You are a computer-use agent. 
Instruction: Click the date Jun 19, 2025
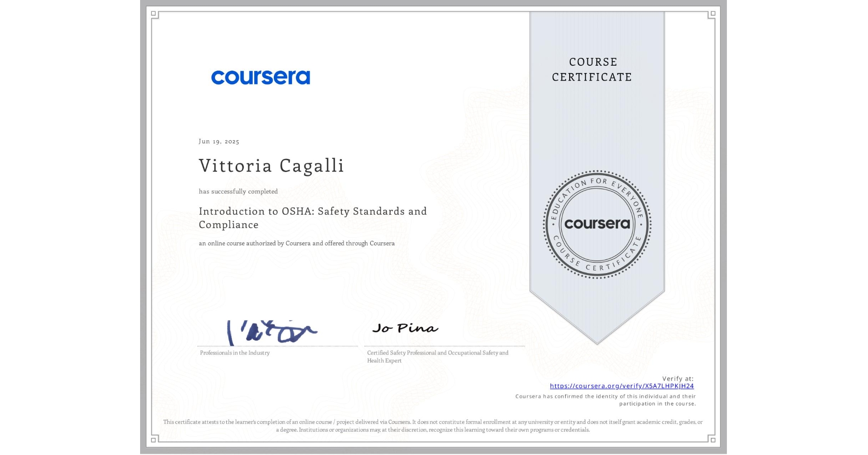tap(219, 141)
